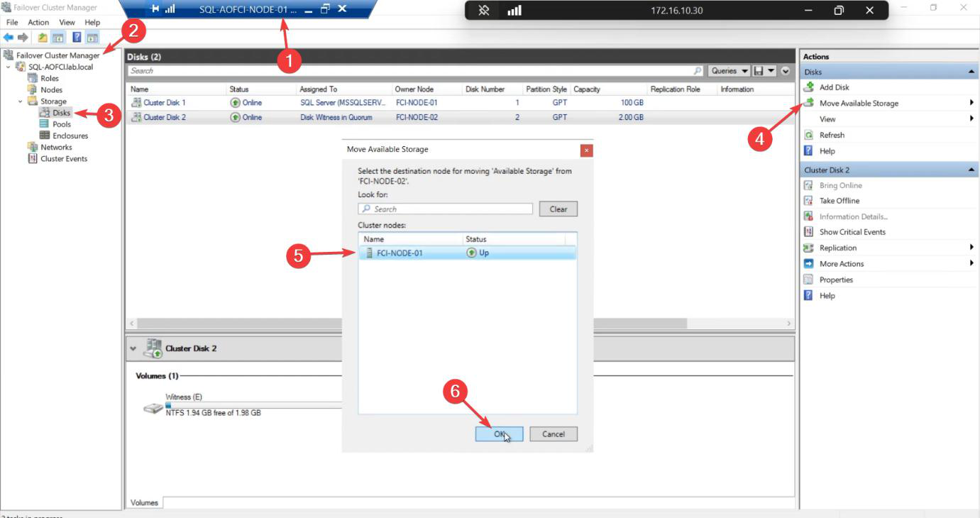Screen dimensions: 980x518
Task: Open the File menu
Action: (x=12, y=23)
